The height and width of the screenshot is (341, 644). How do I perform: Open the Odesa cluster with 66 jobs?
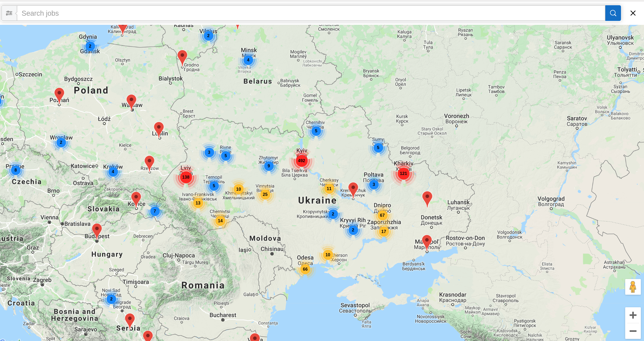[x=305, y=269]
